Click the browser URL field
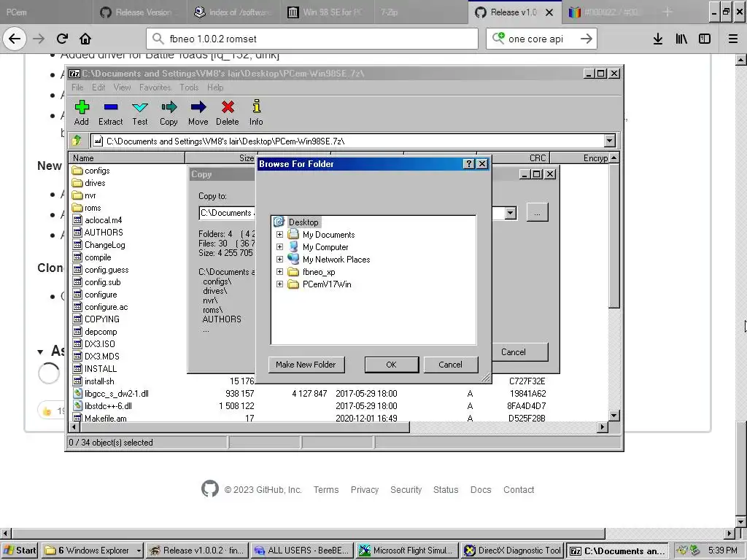The width and height of the screenshot is (747, 560). pyautogui.click(x=312, y=39)
